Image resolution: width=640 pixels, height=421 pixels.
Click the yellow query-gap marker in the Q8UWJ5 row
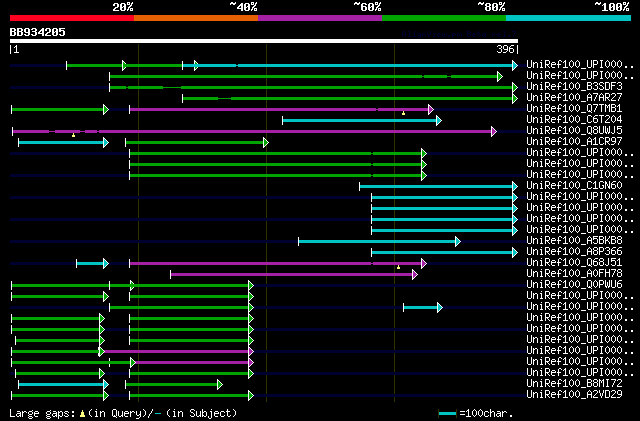pyautogui.click(x=73, y=135)
